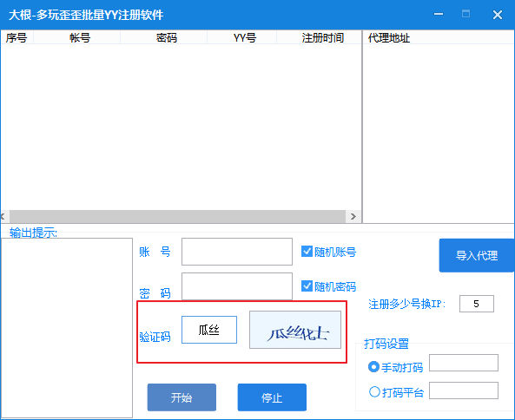Click the 注册多少号换IP label
The image size is (515, 420).
point(407,305)
